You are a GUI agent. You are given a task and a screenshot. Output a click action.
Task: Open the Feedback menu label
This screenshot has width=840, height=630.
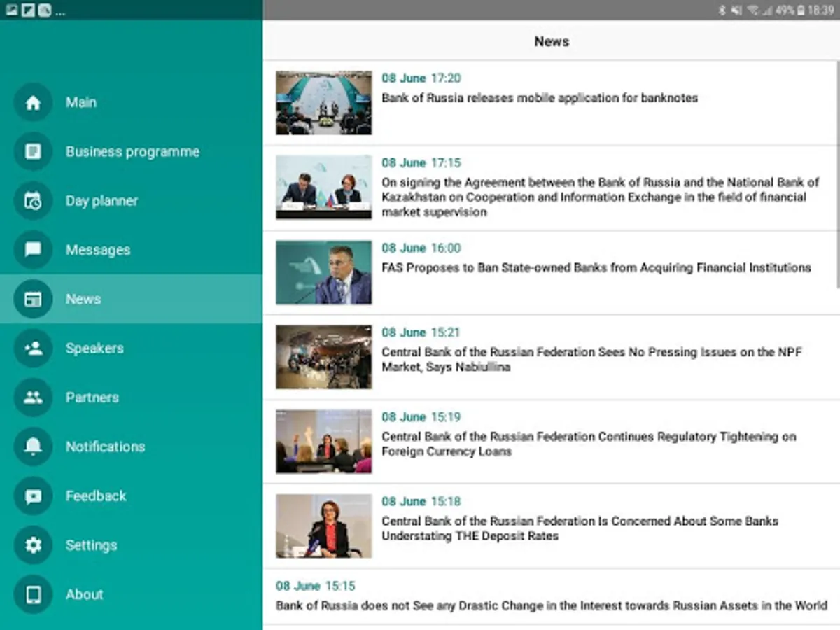(96, 496)
